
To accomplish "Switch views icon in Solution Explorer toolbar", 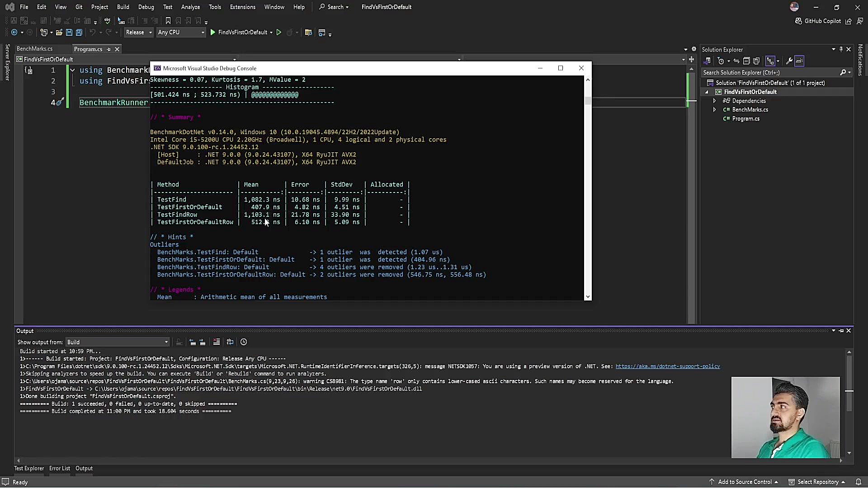I will coord(708,61).
